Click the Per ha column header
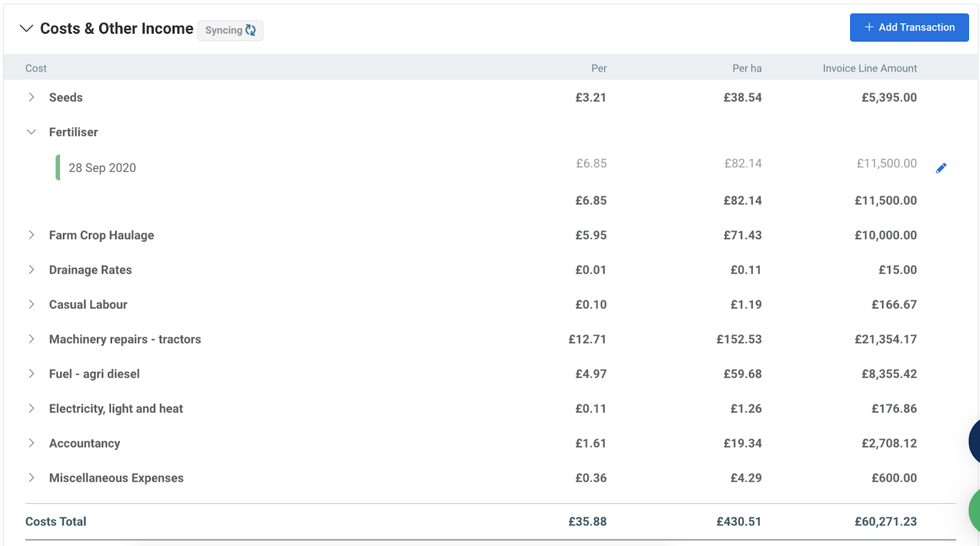The width and height of the screenshot is (980, 546). coord(747,69)
